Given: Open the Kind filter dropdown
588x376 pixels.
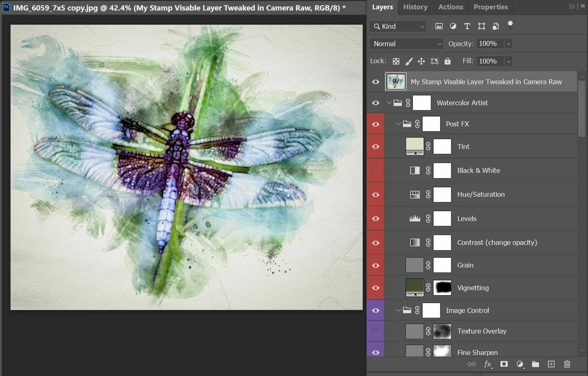Looking at the screenshot, I should (x=398, y=26).
